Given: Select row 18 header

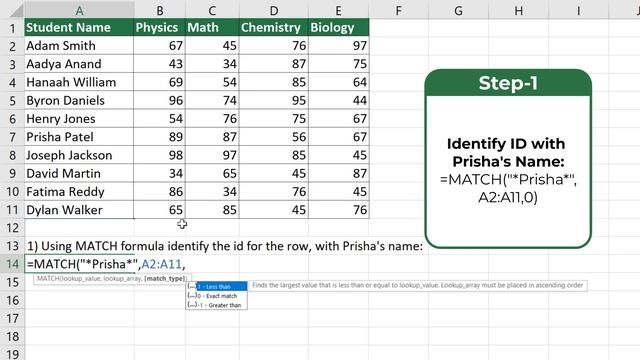Looking at the screenshot, I should click(12, 337).
